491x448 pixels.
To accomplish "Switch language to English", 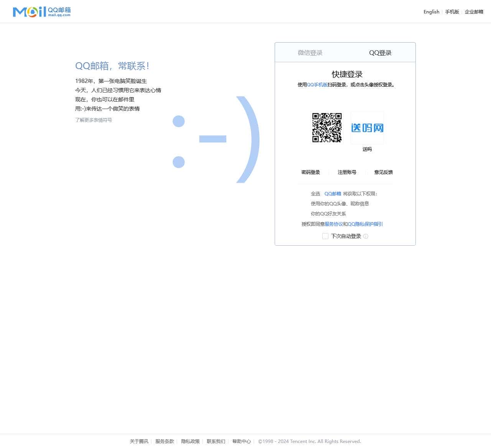I will coord(431,12).
